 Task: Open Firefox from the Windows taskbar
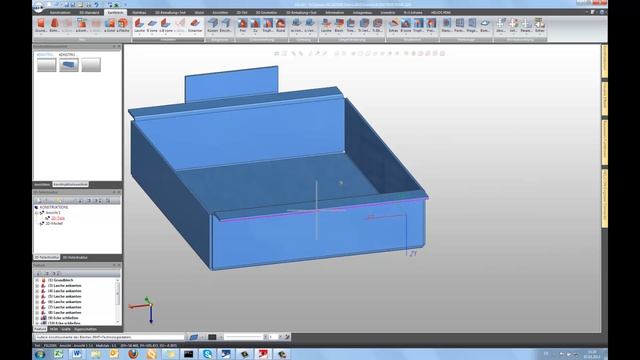[133, 354]
